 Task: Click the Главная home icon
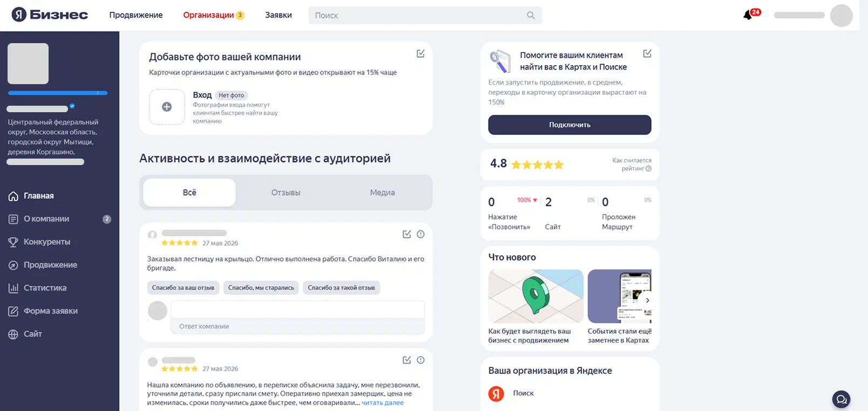13,196
